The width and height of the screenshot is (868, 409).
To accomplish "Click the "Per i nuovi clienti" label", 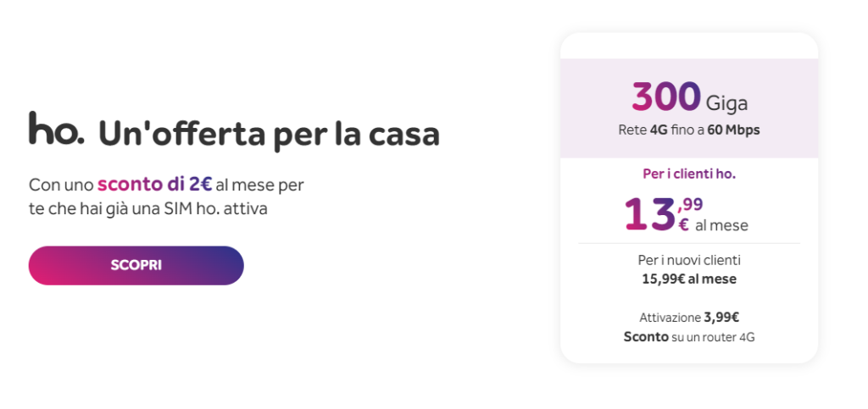I will [688, 260].
